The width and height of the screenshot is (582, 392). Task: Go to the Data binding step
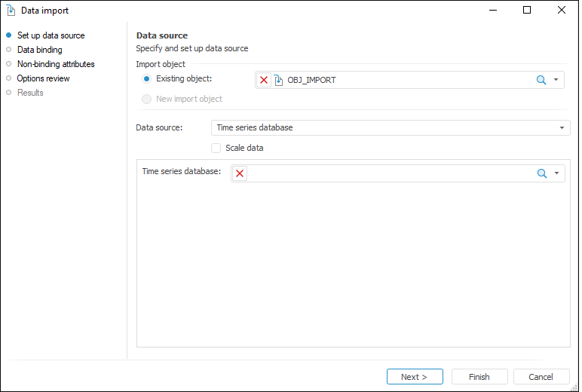pos(39,50)
